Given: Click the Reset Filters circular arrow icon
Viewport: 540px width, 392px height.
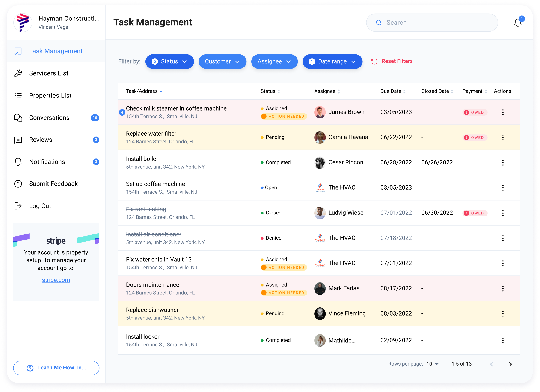Looking at the screenshot, I should [x=374, y=61].
